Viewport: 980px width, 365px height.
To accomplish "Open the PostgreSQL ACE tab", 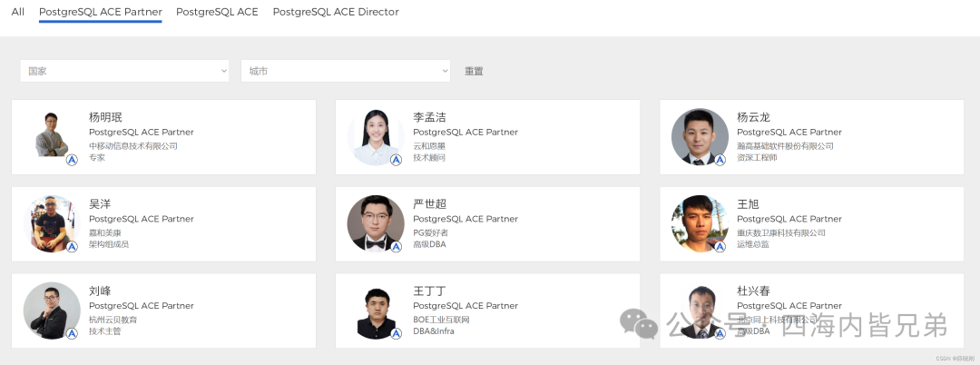I will click(217, 12).
